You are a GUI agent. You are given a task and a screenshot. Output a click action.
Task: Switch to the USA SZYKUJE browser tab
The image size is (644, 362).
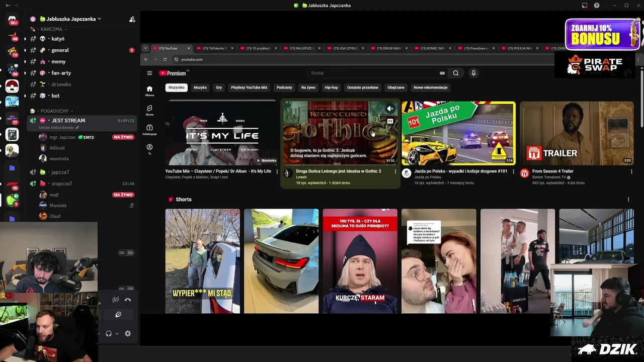pyautogui.click(x=346, y=48)
